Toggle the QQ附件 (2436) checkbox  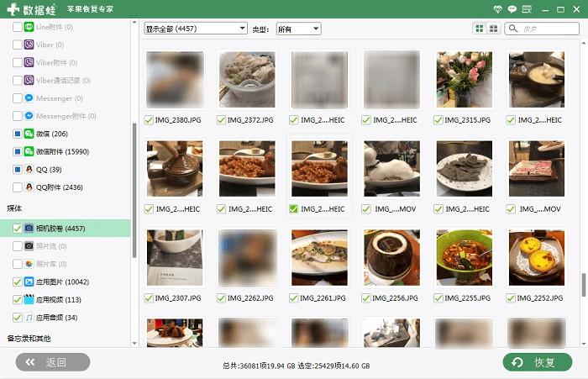click(x=18, y=187)
